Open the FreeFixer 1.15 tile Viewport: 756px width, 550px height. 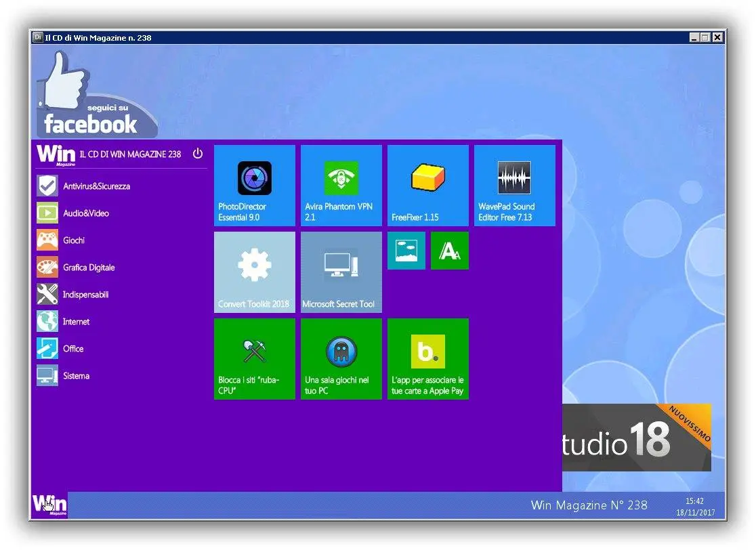click(428, 186)
